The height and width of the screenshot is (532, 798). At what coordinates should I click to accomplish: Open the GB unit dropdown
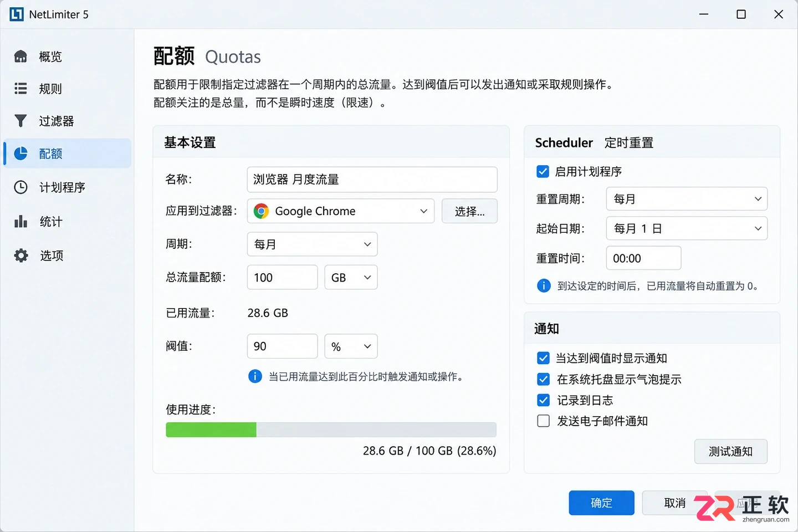[x=351, y=278]
